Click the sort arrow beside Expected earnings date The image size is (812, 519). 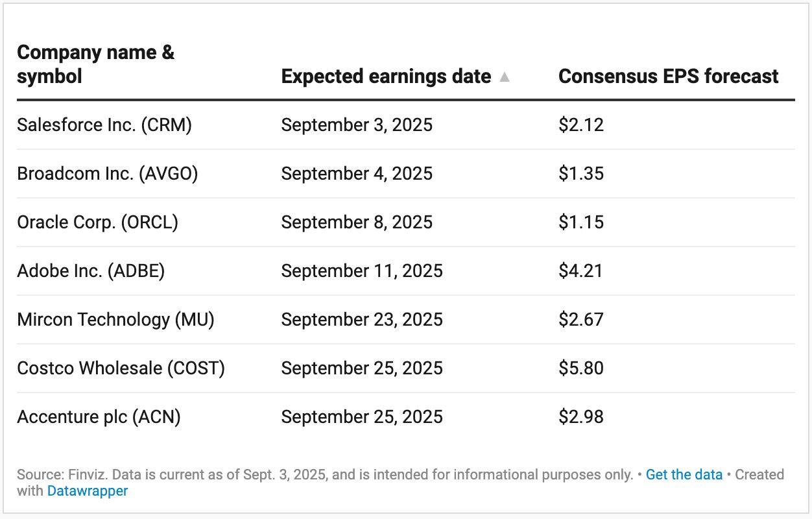(x=505, y=77)
